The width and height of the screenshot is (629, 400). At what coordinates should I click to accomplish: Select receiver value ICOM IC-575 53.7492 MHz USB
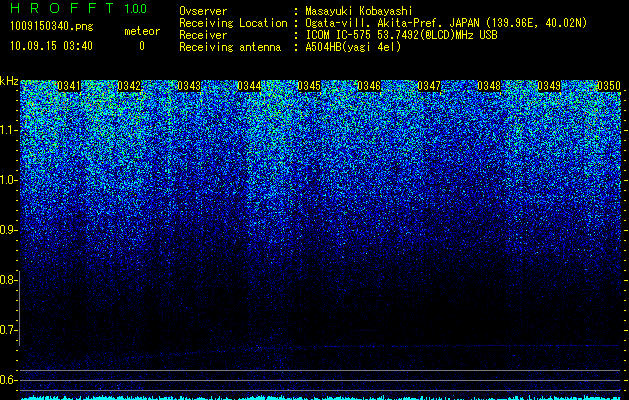(x=401, y=35)
